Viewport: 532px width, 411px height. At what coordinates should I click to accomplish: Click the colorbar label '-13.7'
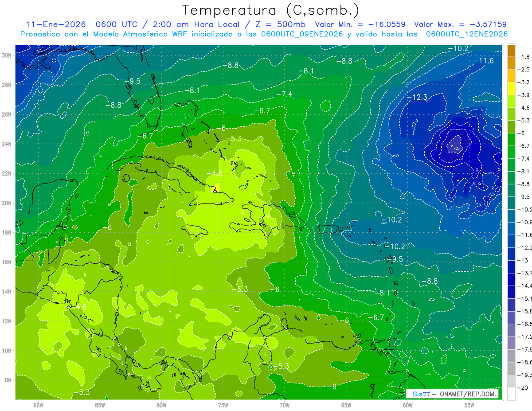524,273
